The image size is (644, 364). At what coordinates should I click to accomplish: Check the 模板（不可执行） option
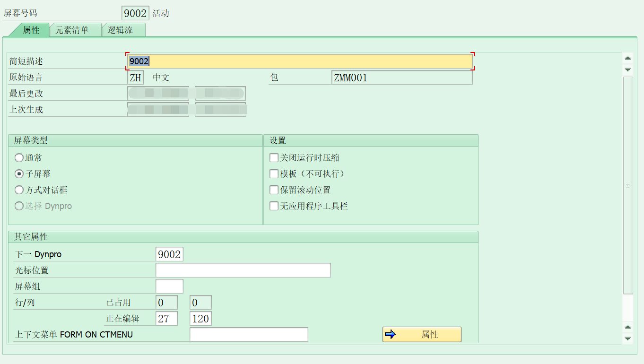point(274,173)
